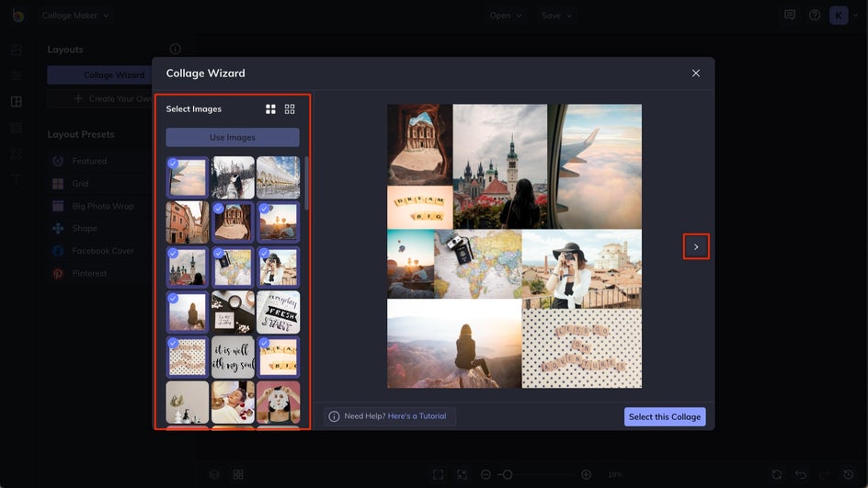This screenshot has width=868, height=488.
Task: Open the Customize sidebar icon
Action: tap(16, 75)
